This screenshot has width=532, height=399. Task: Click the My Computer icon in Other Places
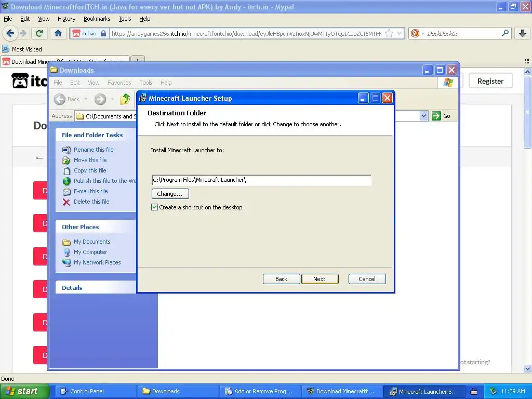tap(66, 252)
